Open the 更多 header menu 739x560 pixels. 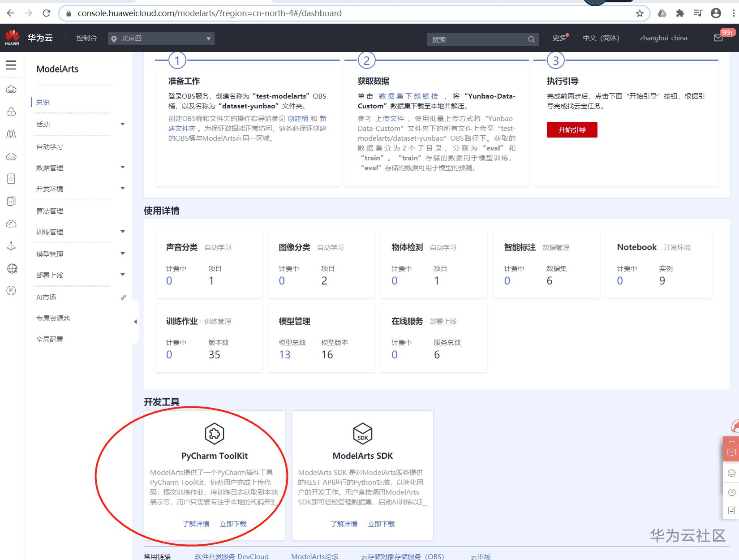pyautogui.click(x=559, y=38)
